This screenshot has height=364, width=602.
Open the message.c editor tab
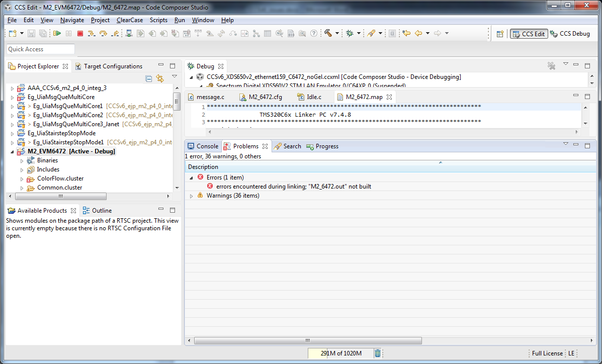[206, 97]
